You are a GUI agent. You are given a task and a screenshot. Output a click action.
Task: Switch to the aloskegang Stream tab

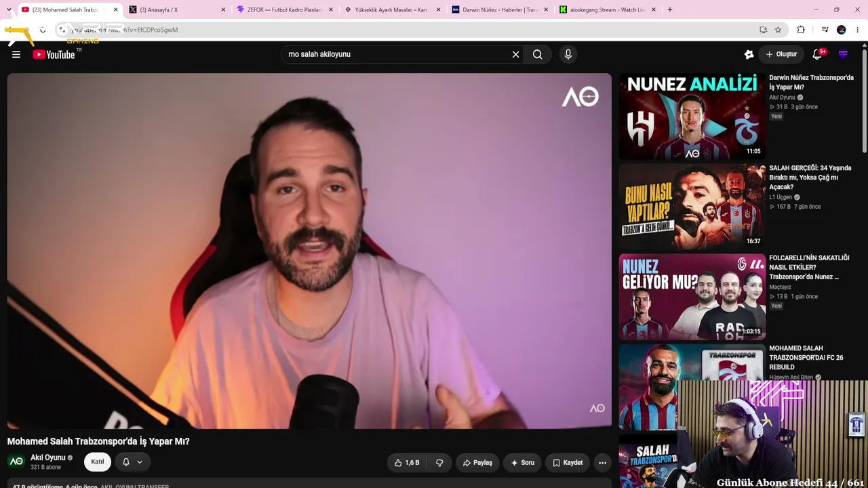pos(608,9)
